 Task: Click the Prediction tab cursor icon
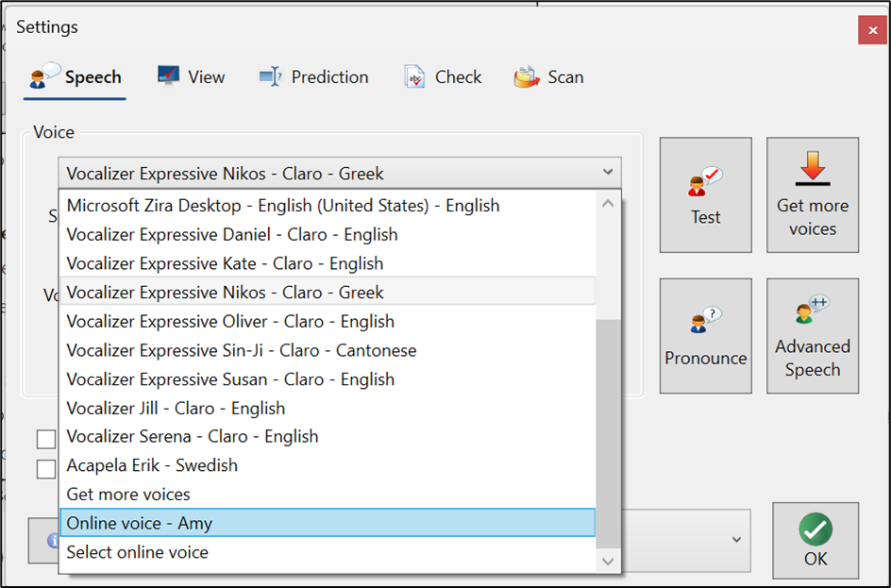coord(271,76)
